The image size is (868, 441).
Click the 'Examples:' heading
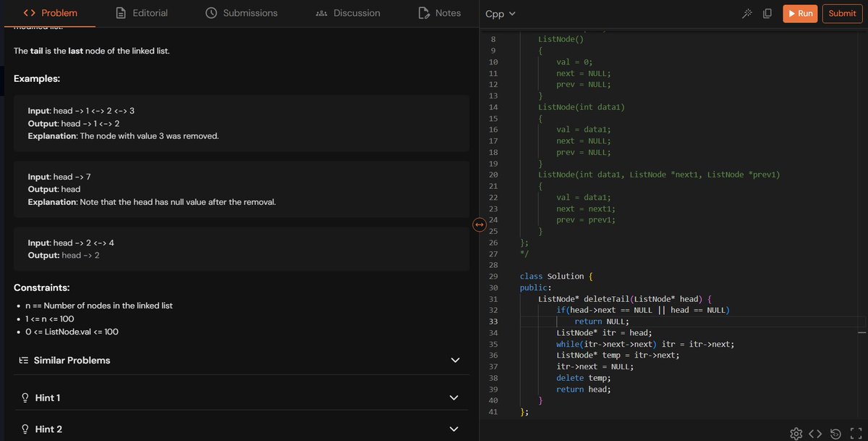pos(37,78)
